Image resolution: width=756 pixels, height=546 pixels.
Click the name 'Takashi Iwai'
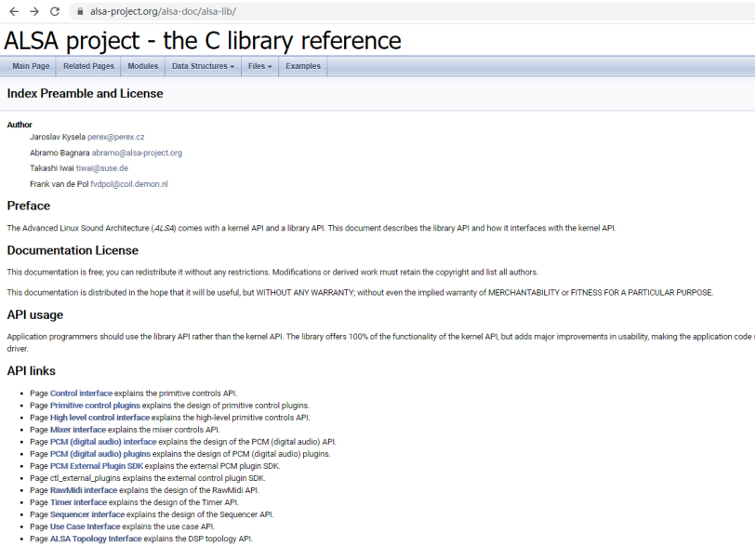tap(51, 168)
